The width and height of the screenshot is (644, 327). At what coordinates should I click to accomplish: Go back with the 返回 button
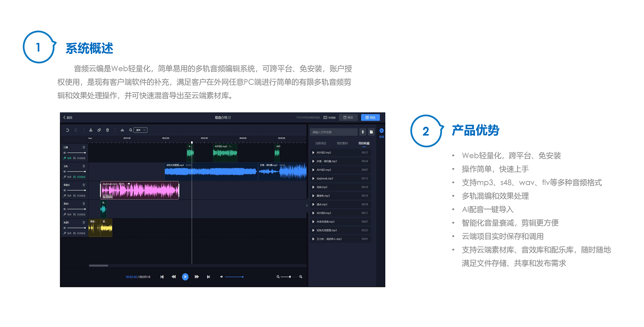(68, 117)
